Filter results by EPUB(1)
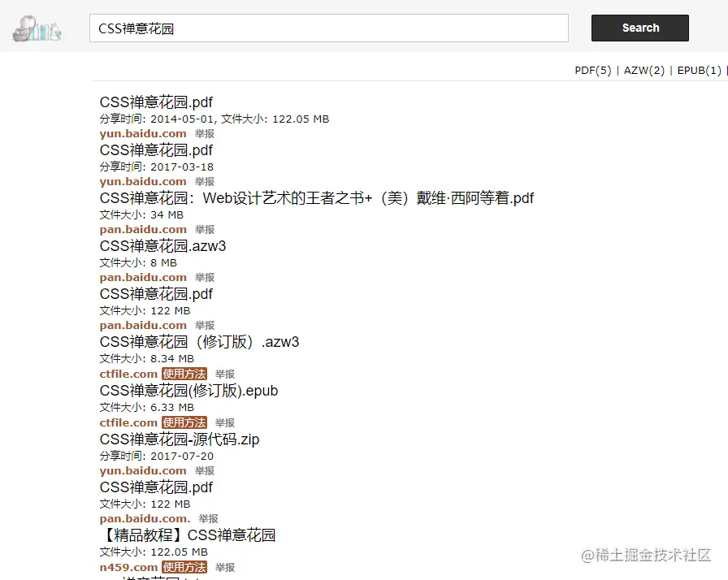This screenshot has width=728, height=580. click(700, 71)
